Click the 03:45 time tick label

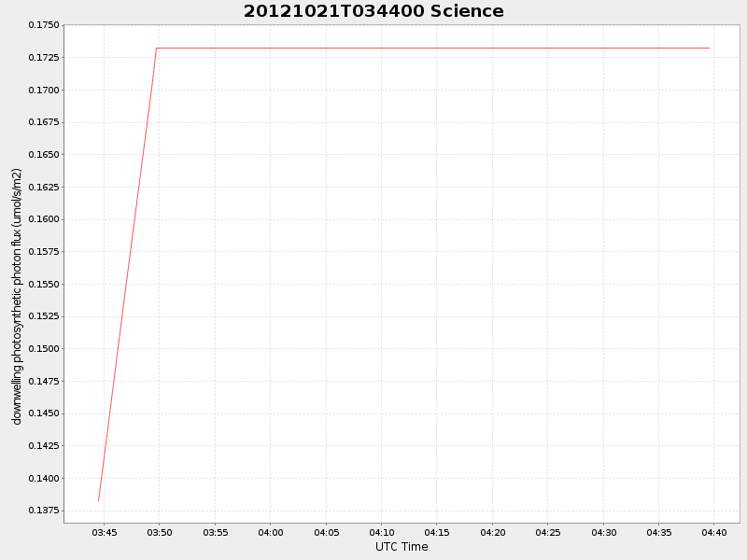click(105, 532)
